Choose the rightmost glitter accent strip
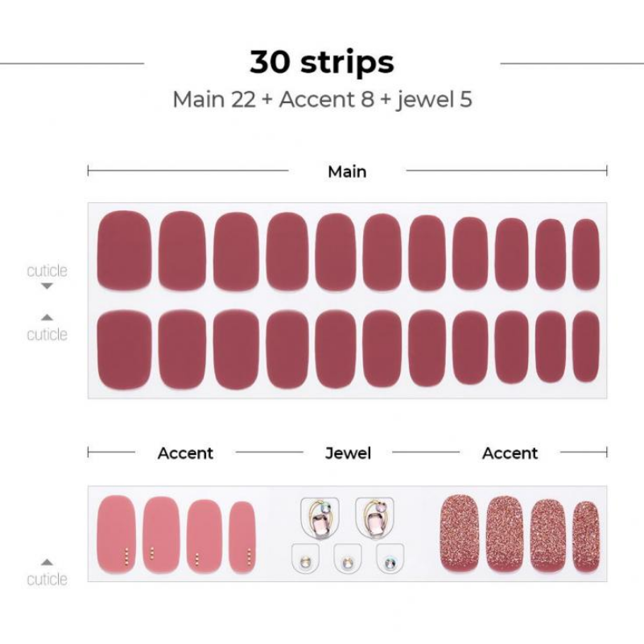The width and height of the screenshot is (644, 644). pyautogui.click(x=586, y=536)
